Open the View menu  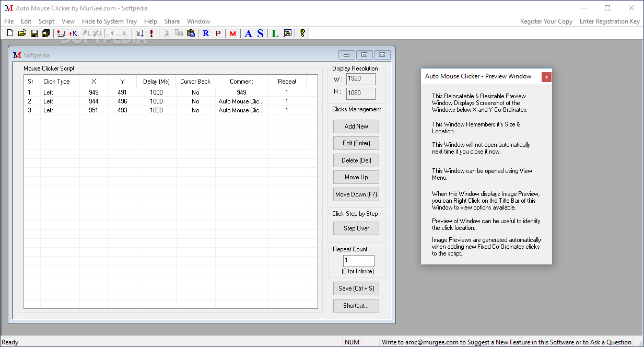(68, 21)
